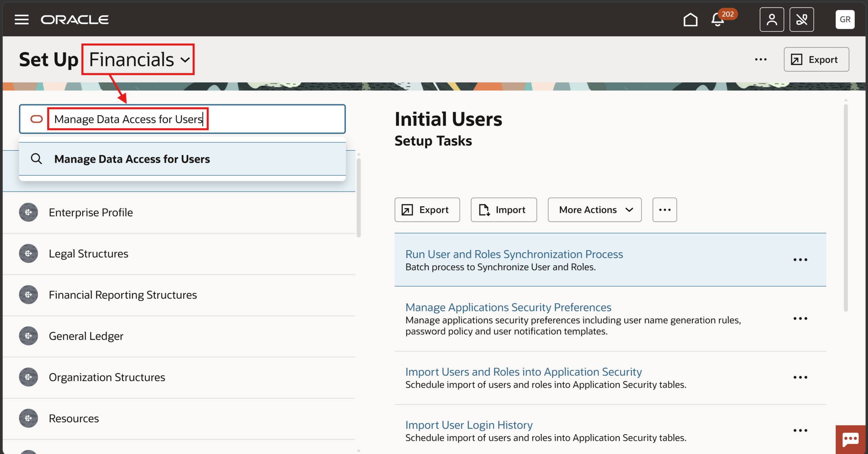This screenshot has width=868, height=454.
Task: Open Import Users and Roles into Application Security
Action: 524,372
